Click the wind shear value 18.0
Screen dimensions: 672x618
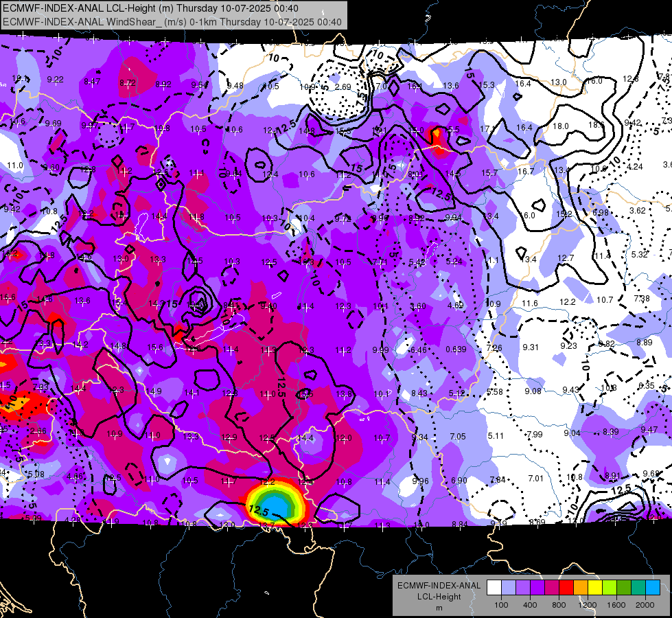(561, 126)
